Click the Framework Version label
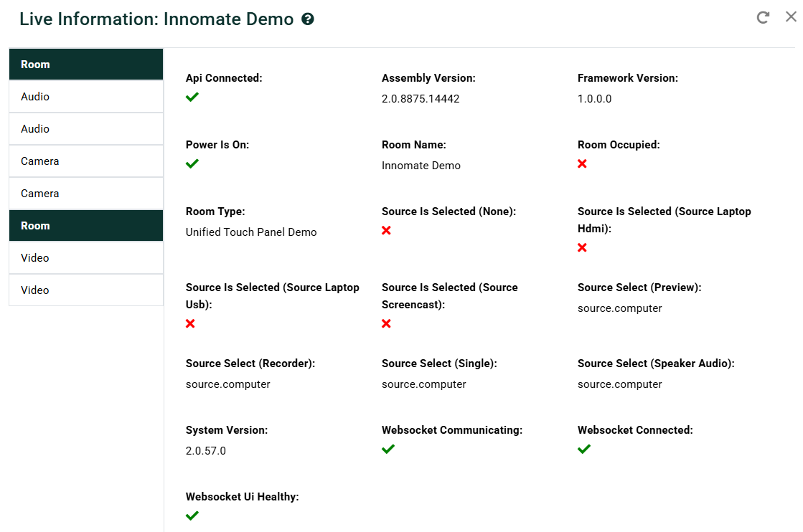803x532 pixels. 628,78
